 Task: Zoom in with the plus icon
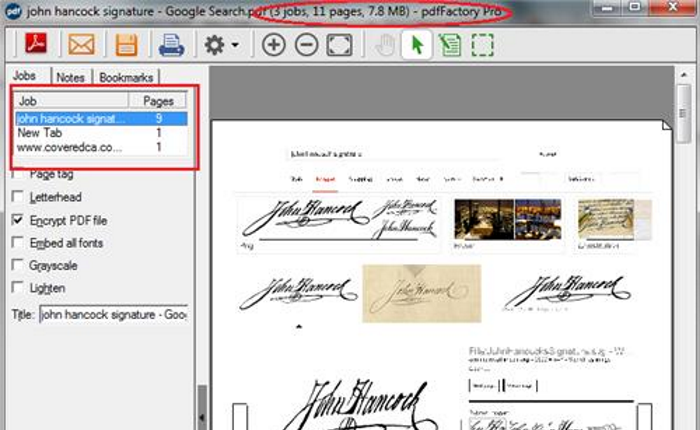pos(274,45)
